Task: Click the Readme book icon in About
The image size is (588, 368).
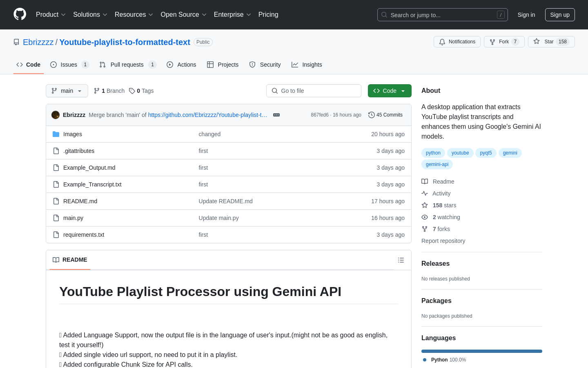Action: (x=425, y=182)
